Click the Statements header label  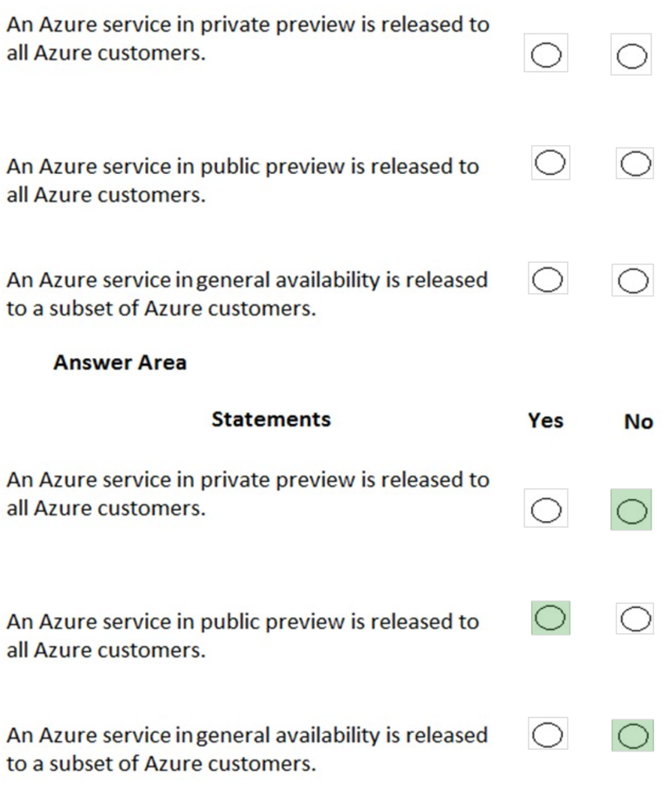[270, 419]
